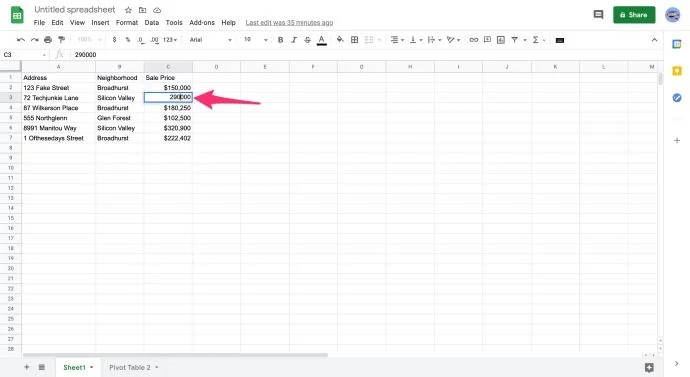Click the cloud save status icon

click(157, 10)
